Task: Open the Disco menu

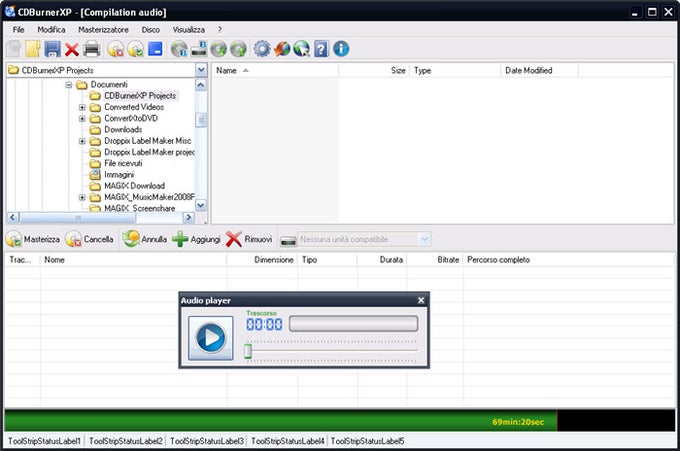Action: coord(150,29)
